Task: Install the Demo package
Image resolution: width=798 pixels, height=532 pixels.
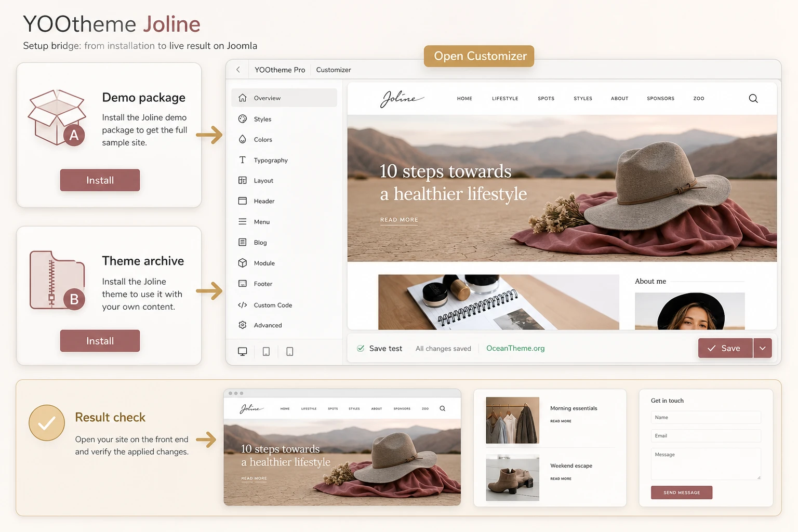Action: pyautogui.click(x=100, y=180)
